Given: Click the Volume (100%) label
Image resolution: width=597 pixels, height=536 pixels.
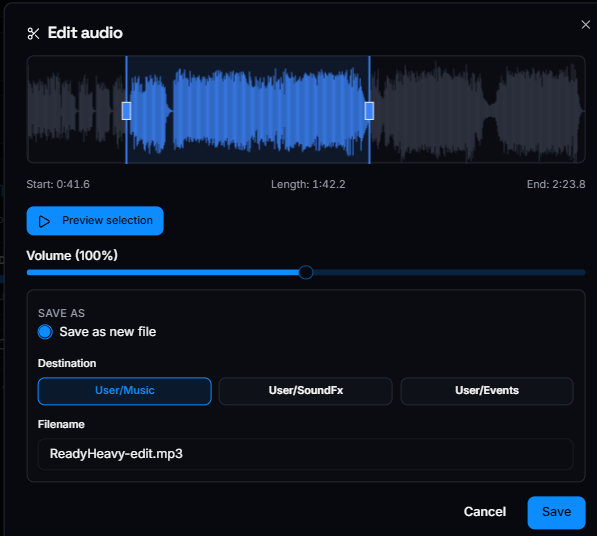Looking at the screenshot, I should pos(72,255).
